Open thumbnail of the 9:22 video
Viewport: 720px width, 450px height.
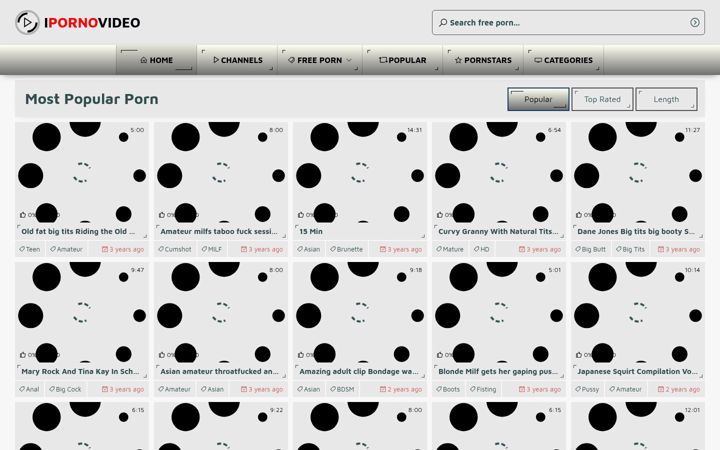tap(221, 426)
